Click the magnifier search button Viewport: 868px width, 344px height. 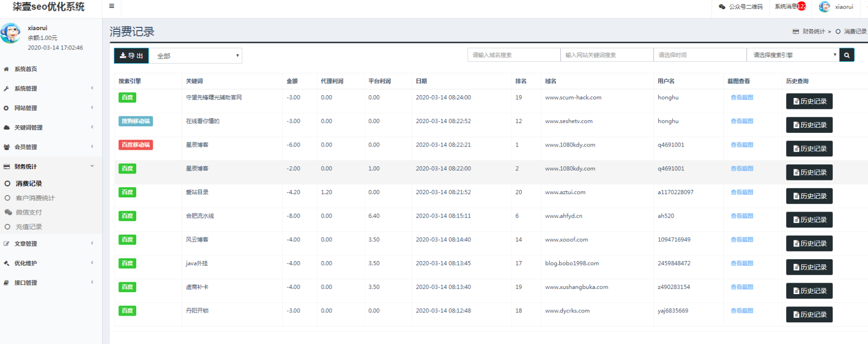pos(847,55)
